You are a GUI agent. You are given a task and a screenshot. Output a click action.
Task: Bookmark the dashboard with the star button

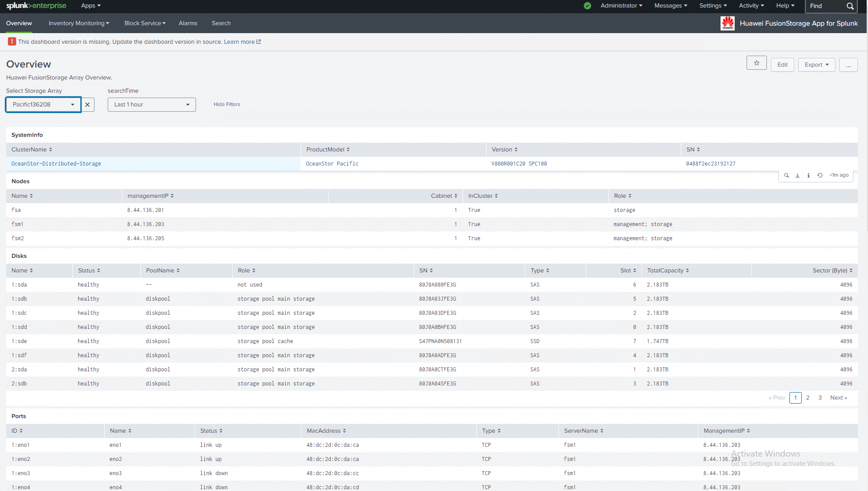tap(756, 63)
